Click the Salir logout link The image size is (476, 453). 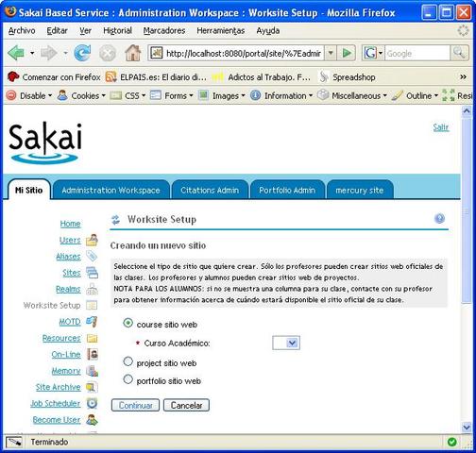coord(441,127)
